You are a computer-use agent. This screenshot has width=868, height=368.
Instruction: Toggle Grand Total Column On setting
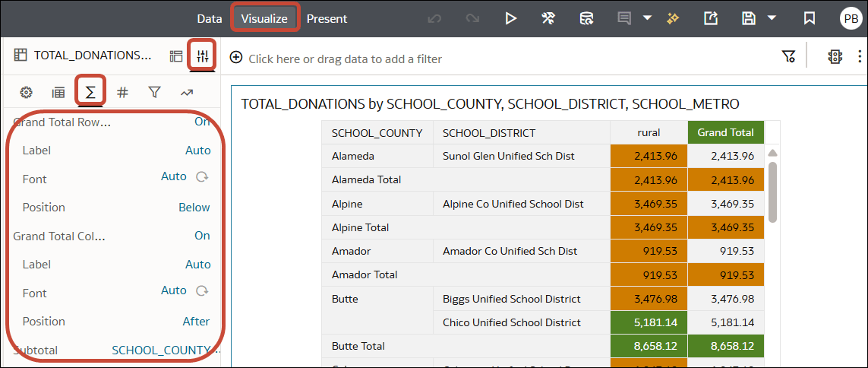[x=202, y=236]
